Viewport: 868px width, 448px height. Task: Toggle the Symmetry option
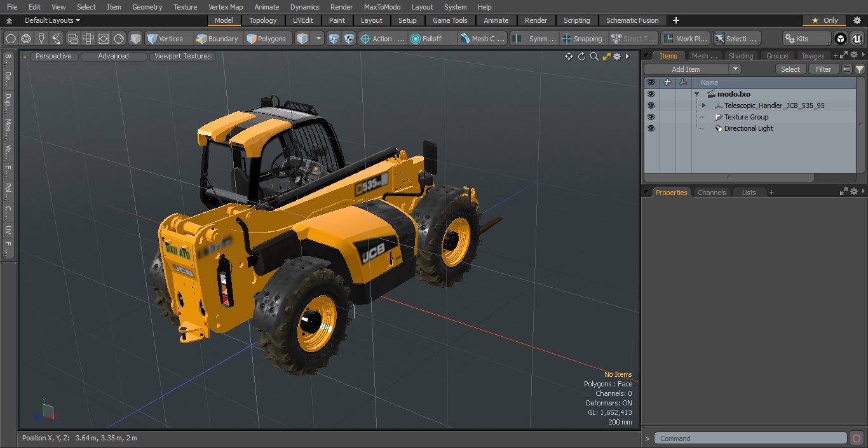[534, 39]
